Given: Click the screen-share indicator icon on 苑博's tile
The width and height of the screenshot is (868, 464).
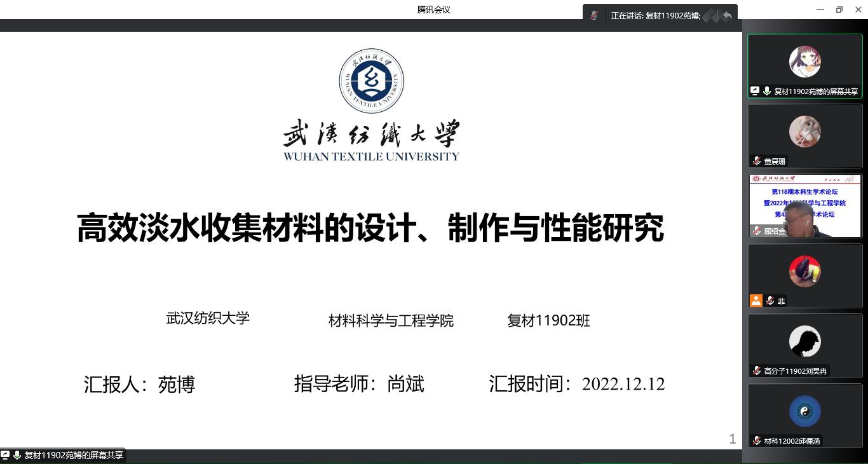Looking at the screenshot, I should (754, 90).
